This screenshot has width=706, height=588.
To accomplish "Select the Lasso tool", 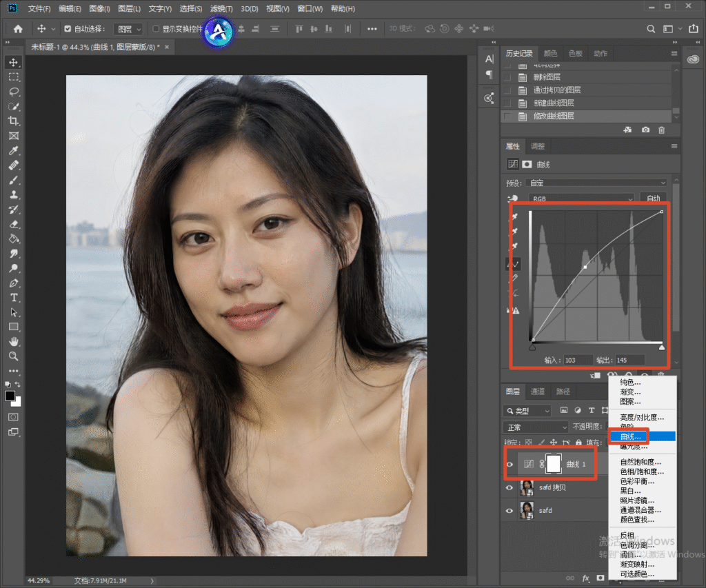I will 14,92.
